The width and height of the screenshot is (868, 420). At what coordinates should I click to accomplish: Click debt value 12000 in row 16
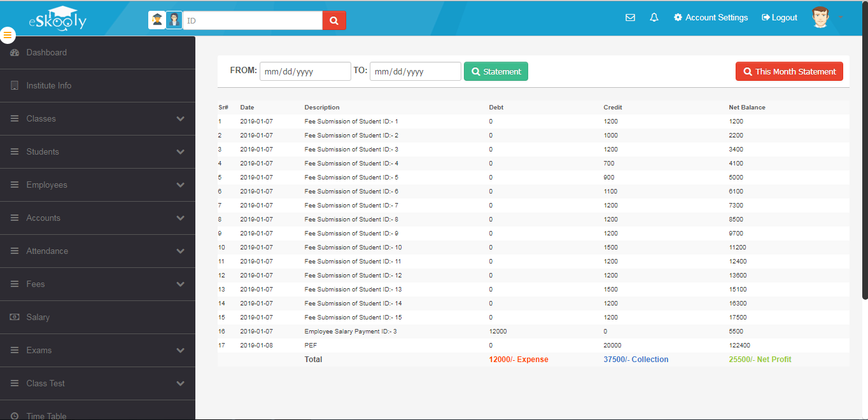pos(498,332)
